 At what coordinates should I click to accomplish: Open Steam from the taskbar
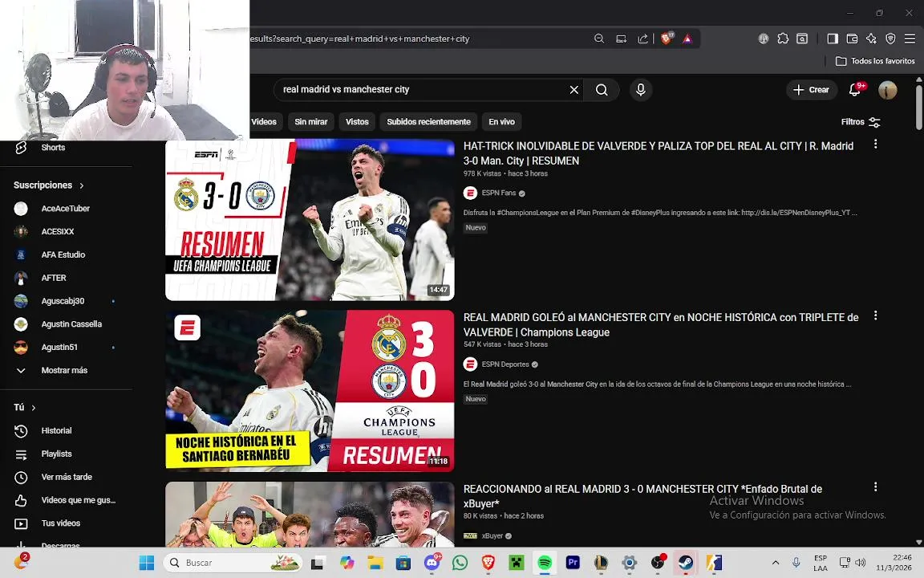coord(686,563)
